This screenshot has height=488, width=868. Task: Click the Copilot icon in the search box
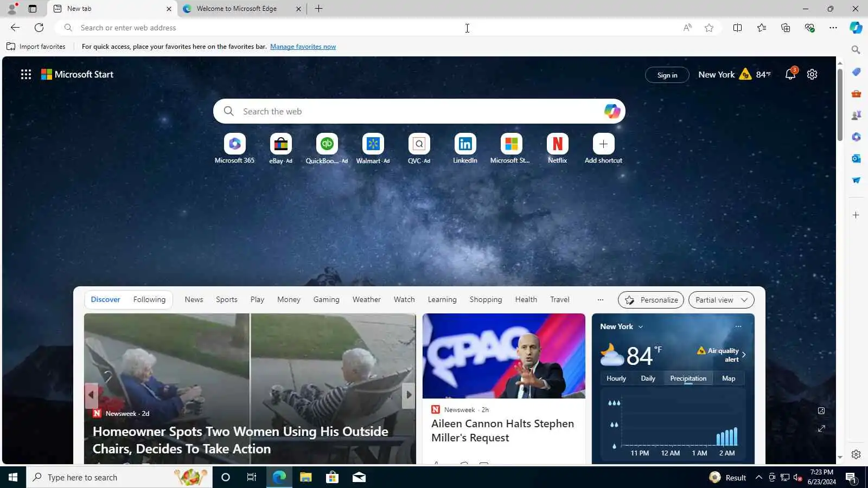612,111
